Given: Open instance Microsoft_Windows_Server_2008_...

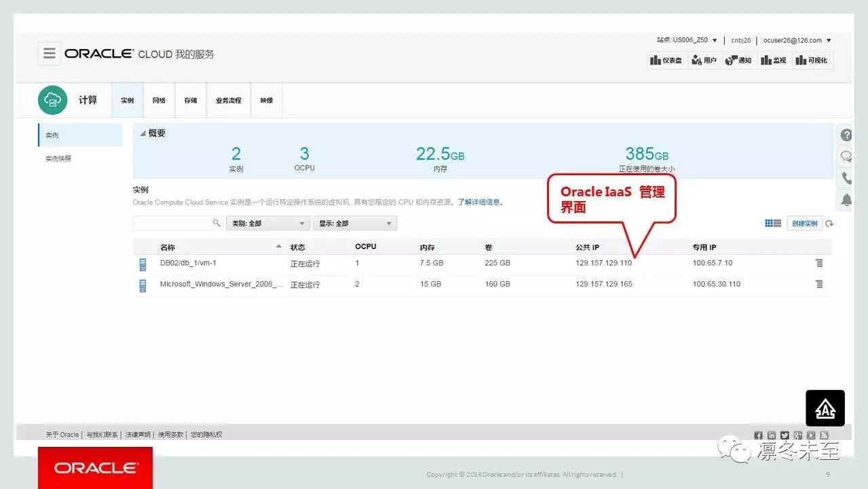Looking at the screenshot, I should [x=222, y=284].
